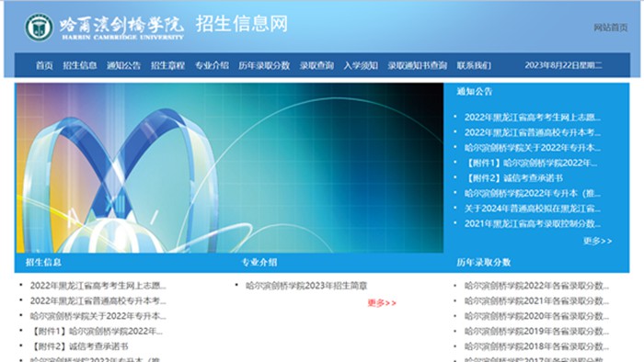Go to 首页 in navigation bar
The width and height of the screenshot is (644, 362).
click(44, 65)
